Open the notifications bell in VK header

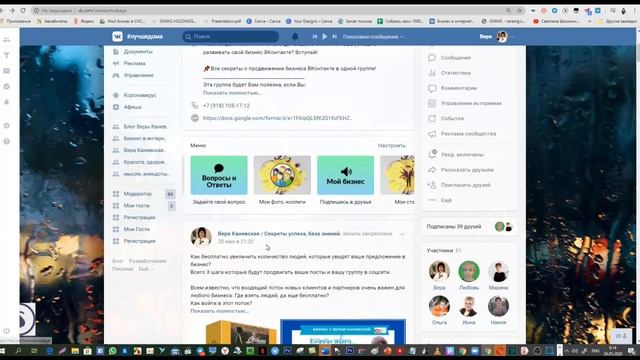[x=295, y=36]
